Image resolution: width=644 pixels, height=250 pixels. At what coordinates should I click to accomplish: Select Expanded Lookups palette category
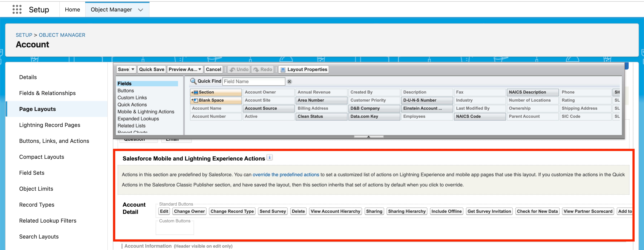tap(138, 118)
